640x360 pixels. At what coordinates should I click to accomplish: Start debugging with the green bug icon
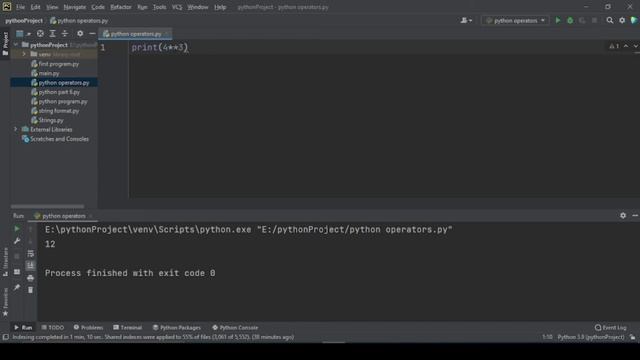[x=570, y=20]
